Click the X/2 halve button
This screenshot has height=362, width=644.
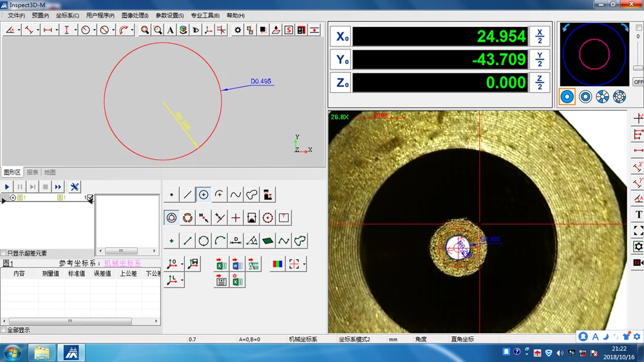click(540, 36)
